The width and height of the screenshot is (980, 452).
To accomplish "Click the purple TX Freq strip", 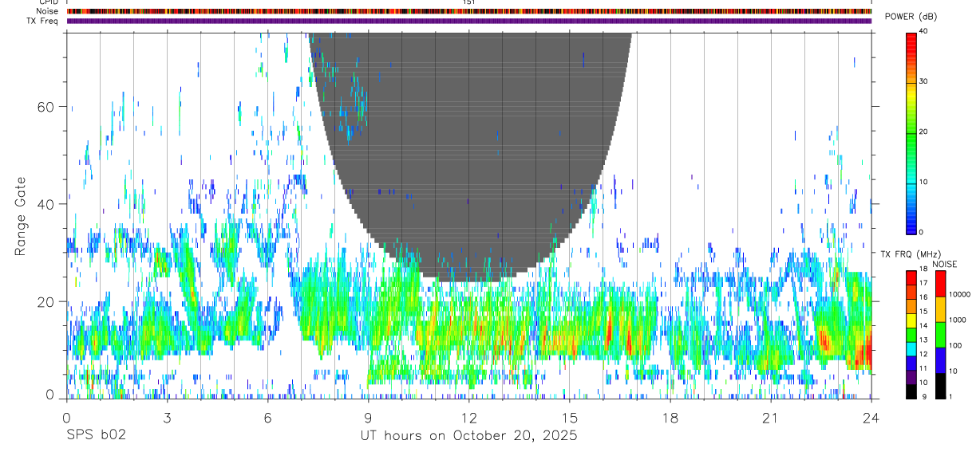I will (469, 21).
